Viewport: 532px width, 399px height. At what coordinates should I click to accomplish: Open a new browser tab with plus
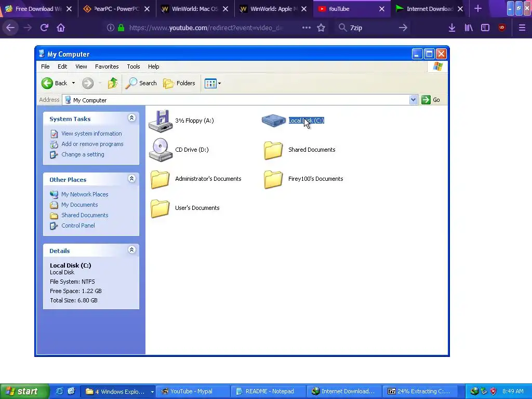478,8
